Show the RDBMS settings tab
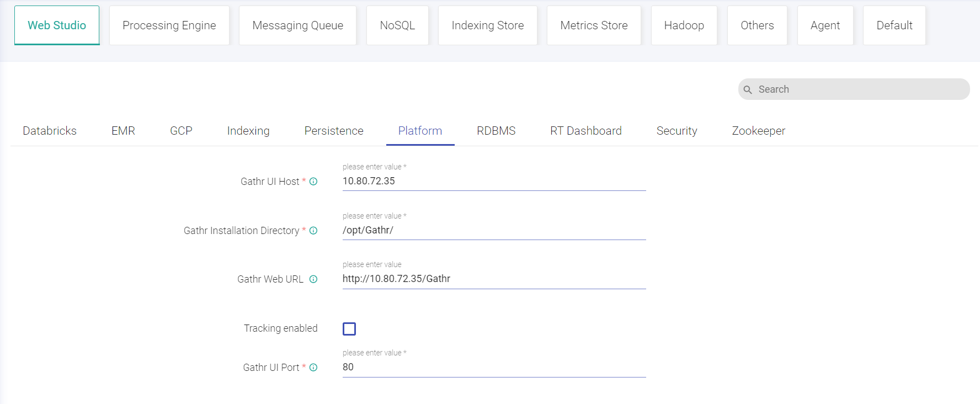980x404 pixels. [496, 131]
